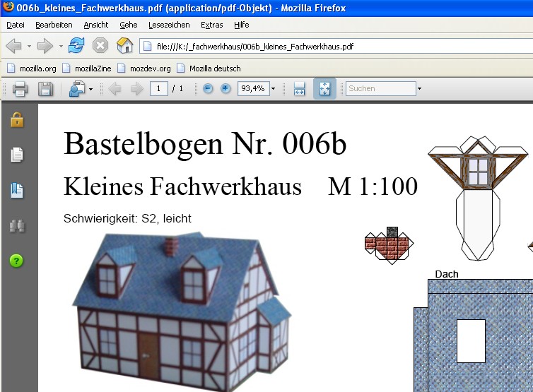Click the Fachwerkhaus model photo
The height and width of the screenshot is (392, 533).
182,311
